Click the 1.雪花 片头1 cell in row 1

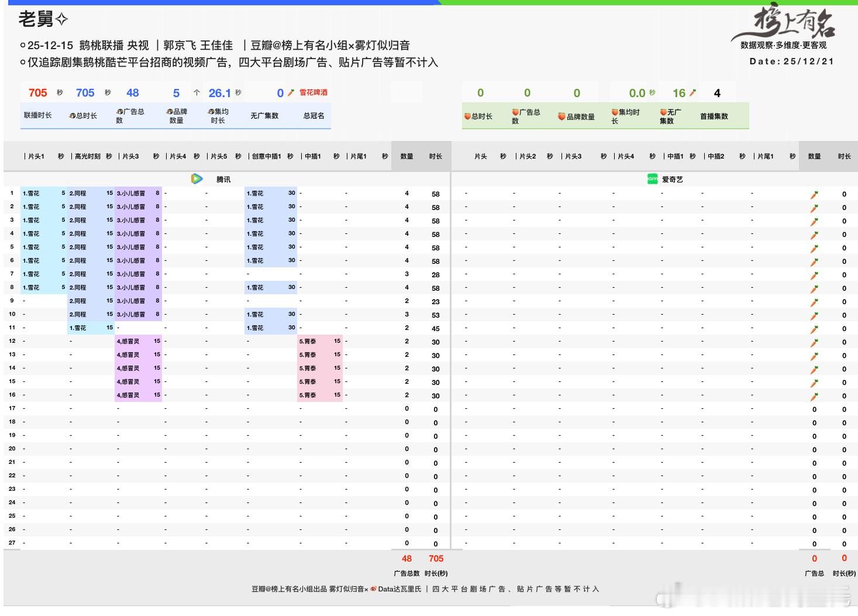tap(44, 193)
